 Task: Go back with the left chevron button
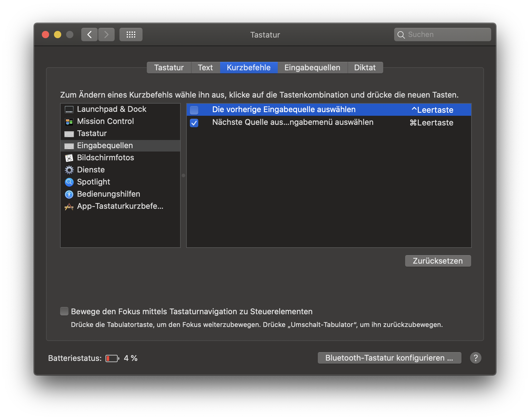pos(89,35)
